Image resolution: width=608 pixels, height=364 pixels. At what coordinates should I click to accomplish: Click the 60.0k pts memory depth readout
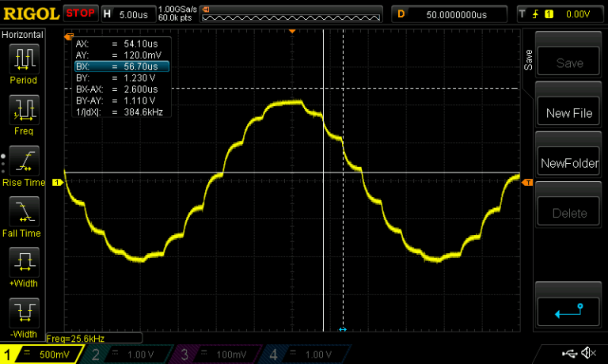click(175, 18)
